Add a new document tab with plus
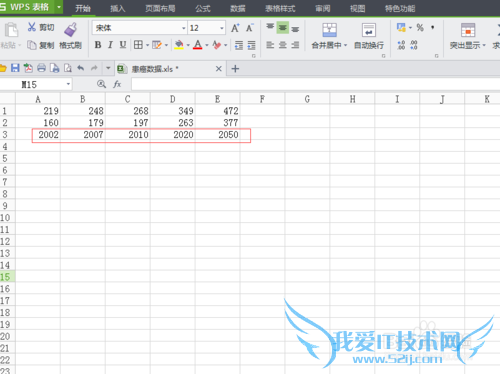Image resolution: width=500 pixels, height=374 pixels. point(235,69)
